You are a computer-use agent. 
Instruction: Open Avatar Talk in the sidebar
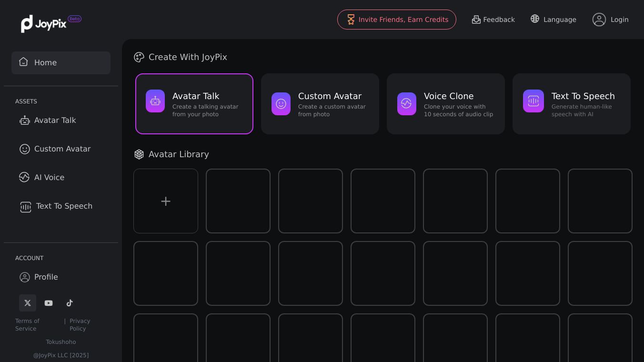(x=55, y=121)
